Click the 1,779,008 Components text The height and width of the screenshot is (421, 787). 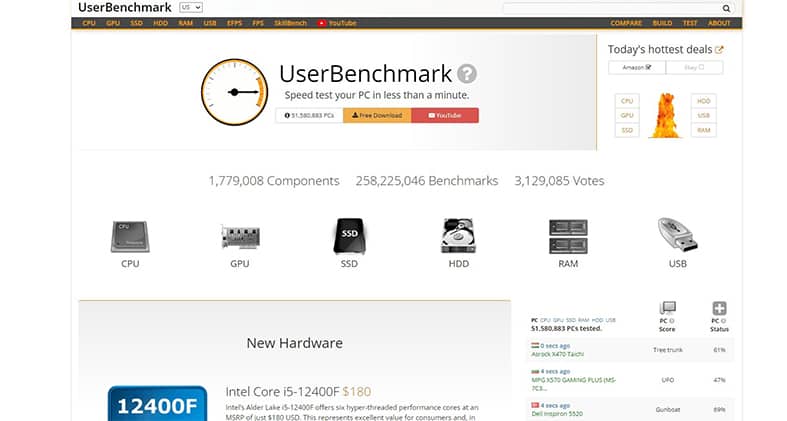(274, 181)
